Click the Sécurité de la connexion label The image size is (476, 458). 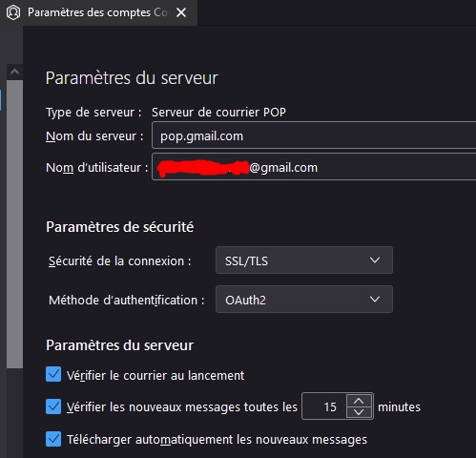tap(119, 261)
